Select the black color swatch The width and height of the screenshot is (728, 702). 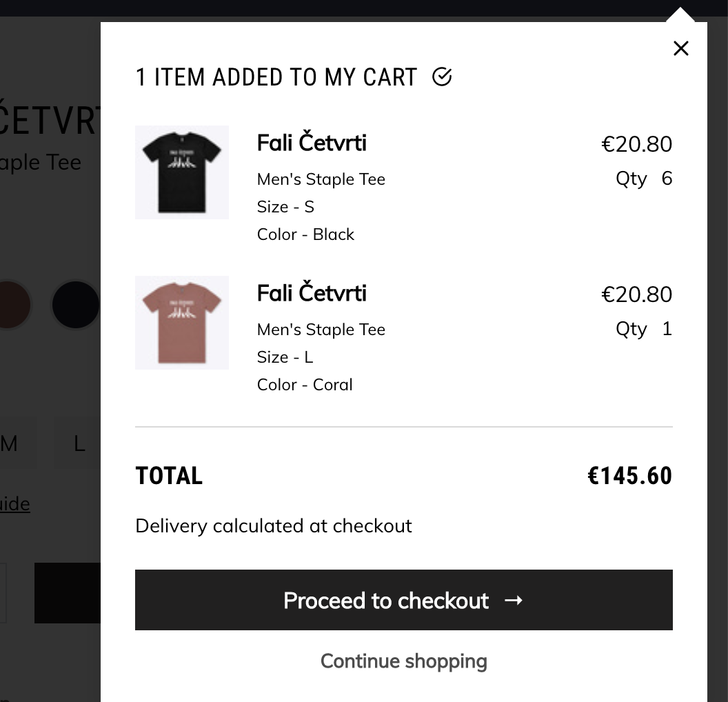pyautogui.click(x=75, y=304)
